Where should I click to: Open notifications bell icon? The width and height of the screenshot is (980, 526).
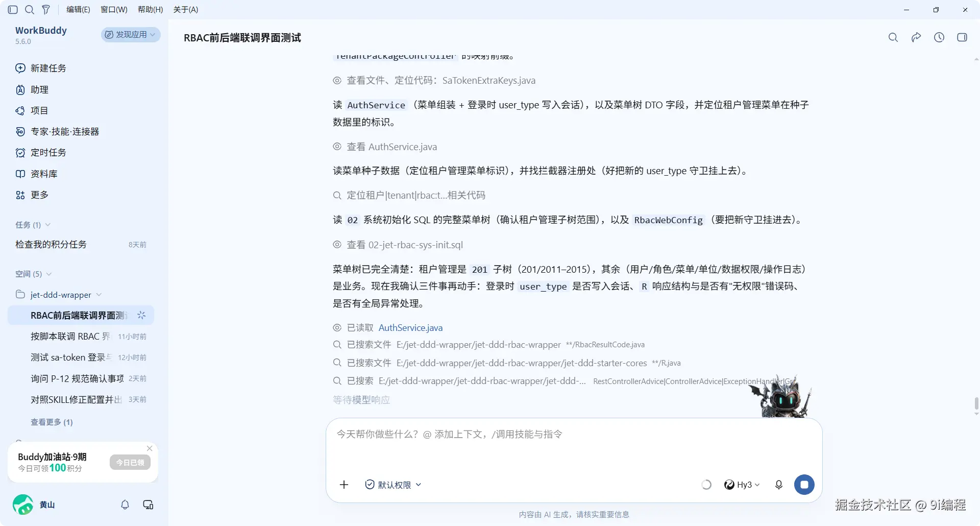pyautogui.click(x=125, y=505)
